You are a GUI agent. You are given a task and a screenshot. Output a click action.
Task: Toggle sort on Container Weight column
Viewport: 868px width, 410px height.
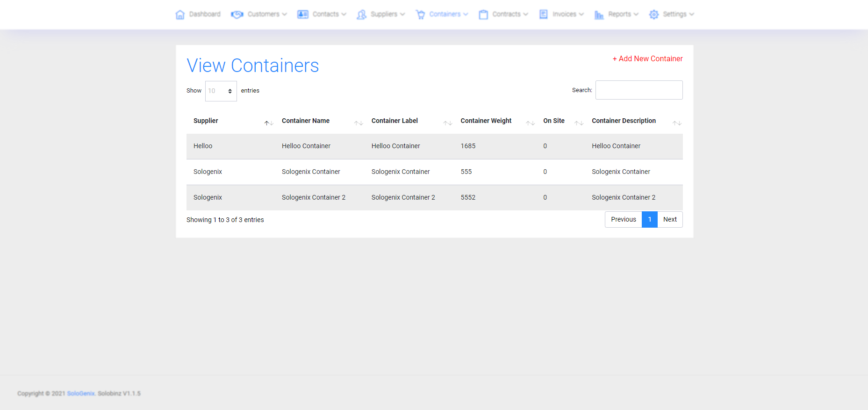tap(530, 123)
